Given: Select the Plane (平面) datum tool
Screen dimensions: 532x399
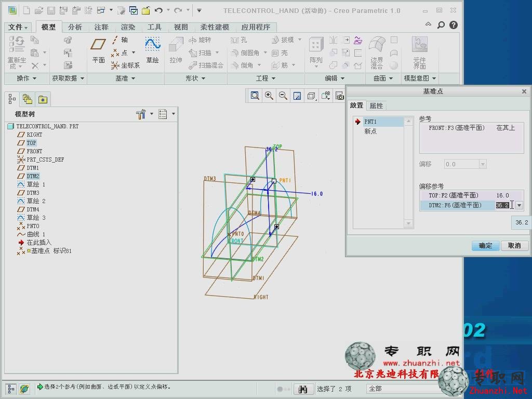Looking at the screenshot, I should pyautogui.click(x=98, y=50).
